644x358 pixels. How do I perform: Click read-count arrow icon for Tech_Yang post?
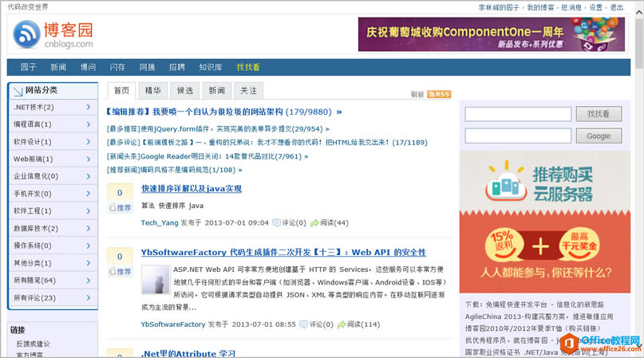point(314,222)
